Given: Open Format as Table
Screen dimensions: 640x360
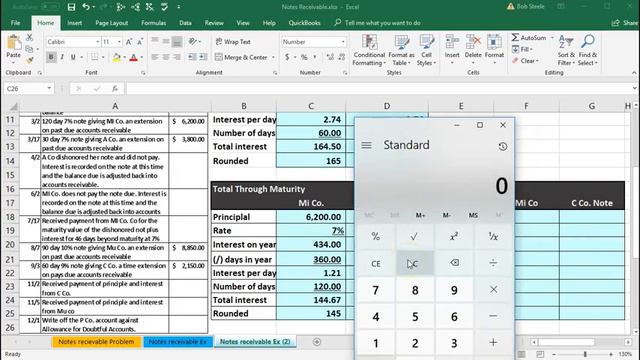Looking at the screenshot, I should pos(401,50).
